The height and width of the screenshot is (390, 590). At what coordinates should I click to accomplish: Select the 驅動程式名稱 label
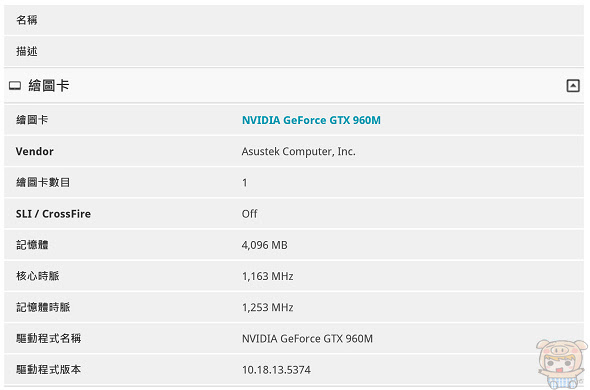(49, 338)
